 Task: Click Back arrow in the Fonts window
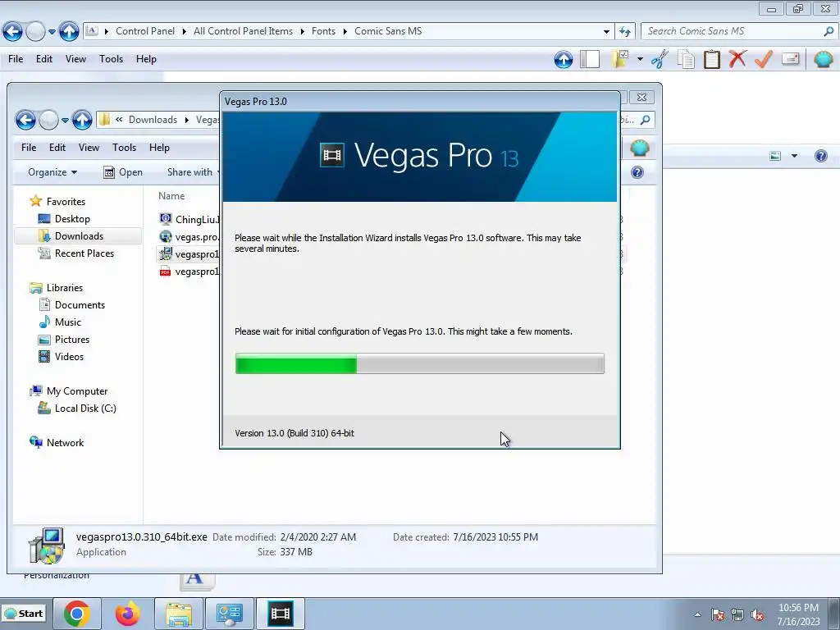coord(13,32)
